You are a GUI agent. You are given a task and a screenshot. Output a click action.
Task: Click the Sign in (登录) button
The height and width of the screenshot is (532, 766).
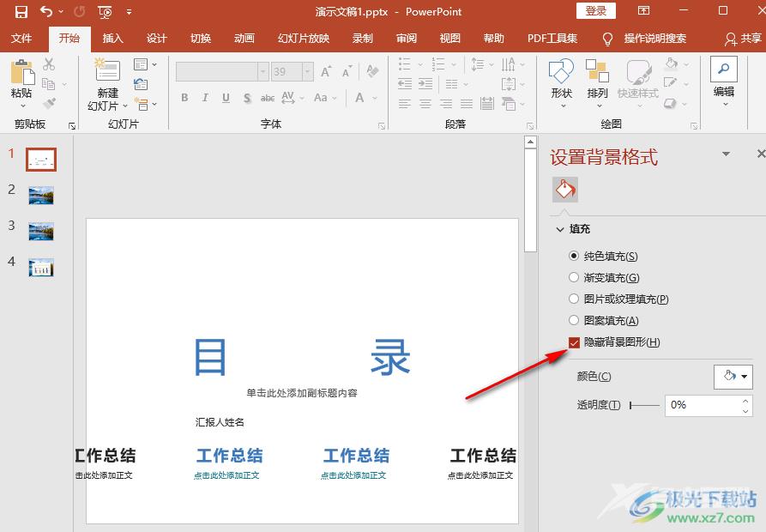pos(596,11)
